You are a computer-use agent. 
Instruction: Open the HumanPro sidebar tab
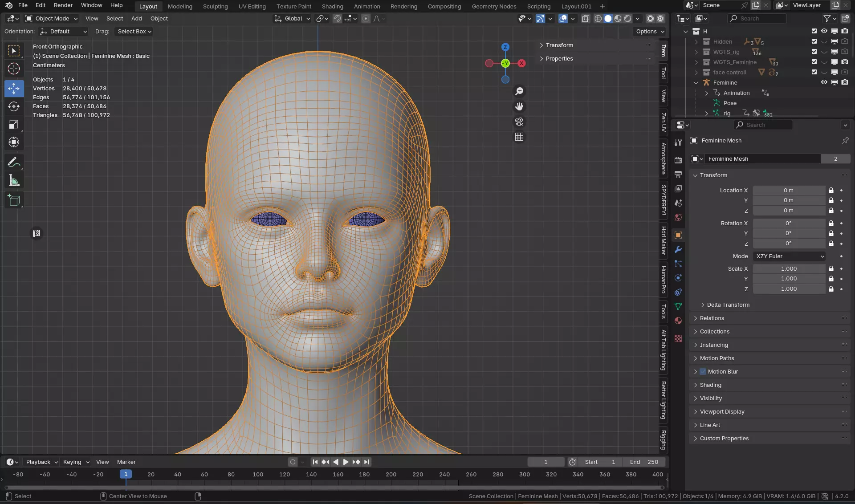(664, 280)
